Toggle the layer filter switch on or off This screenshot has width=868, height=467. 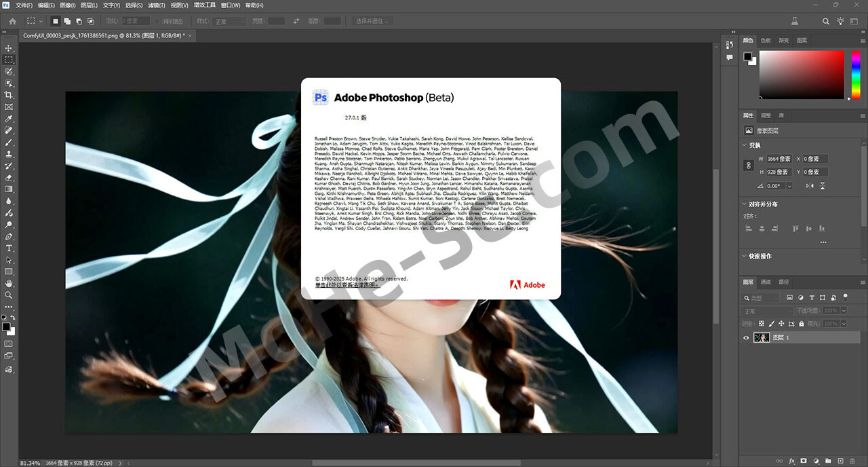(845, 297)
